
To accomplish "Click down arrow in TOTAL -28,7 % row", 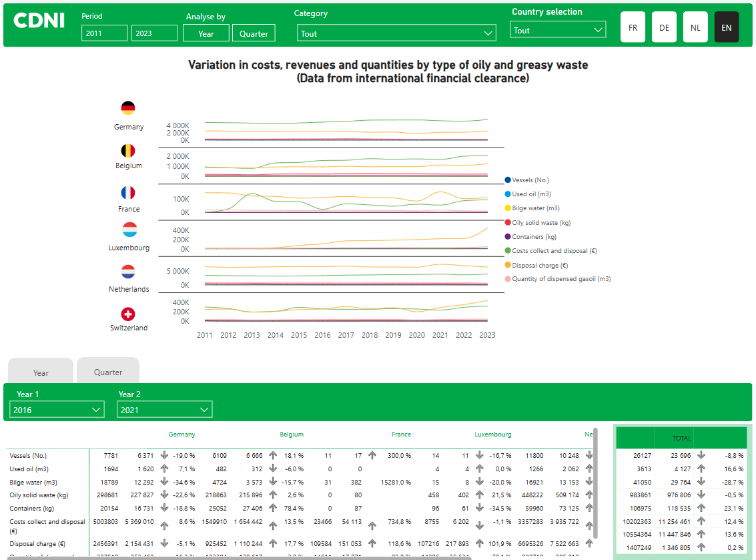I will tap(701, 481).
